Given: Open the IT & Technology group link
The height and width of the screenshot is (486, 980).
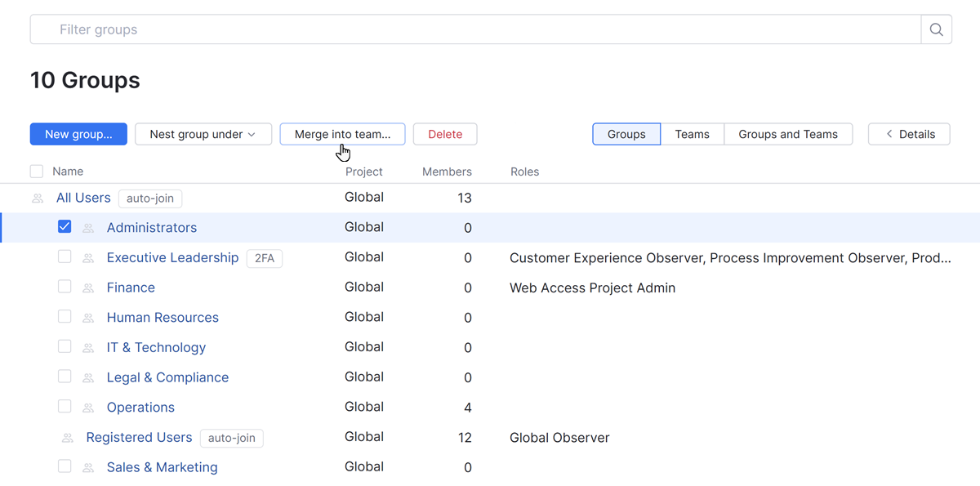Looking at the screenshot, I should click(x=156, y=348).
